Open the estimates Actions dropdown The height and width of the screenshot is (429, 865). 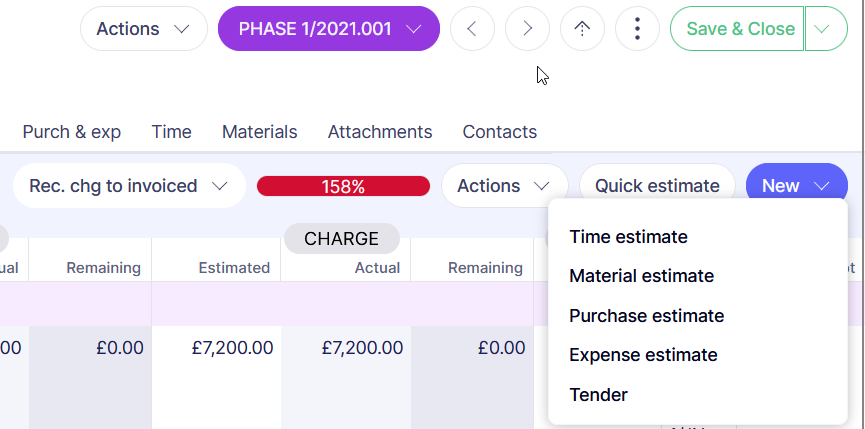503,186
